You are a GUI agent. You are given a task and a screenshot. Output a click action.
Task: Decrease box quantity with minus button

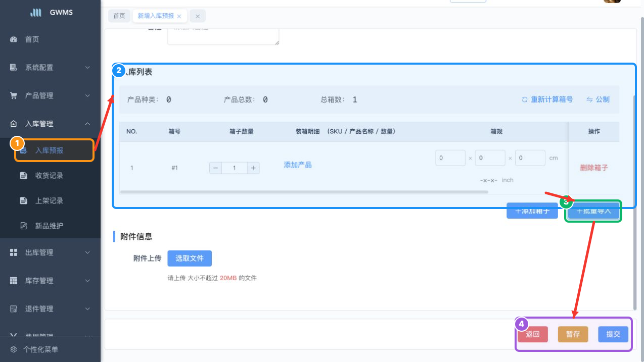point(216,168)
